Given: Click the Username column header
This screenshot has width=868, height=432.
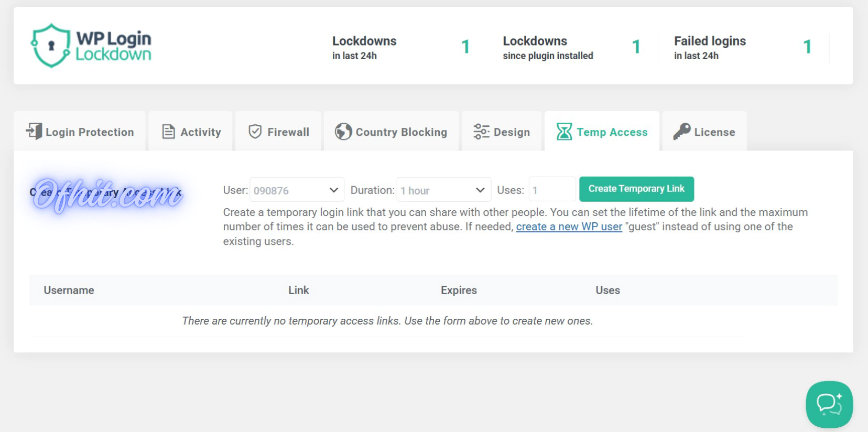Looking at the screenshot, I should (69, 290).
